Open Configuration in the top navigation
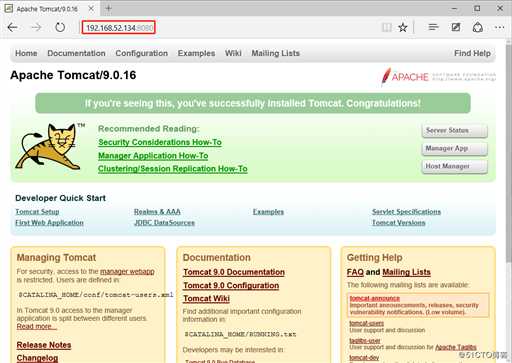This screenshot has width=512, height=363. pyautogui.click(x=142, y=53)
